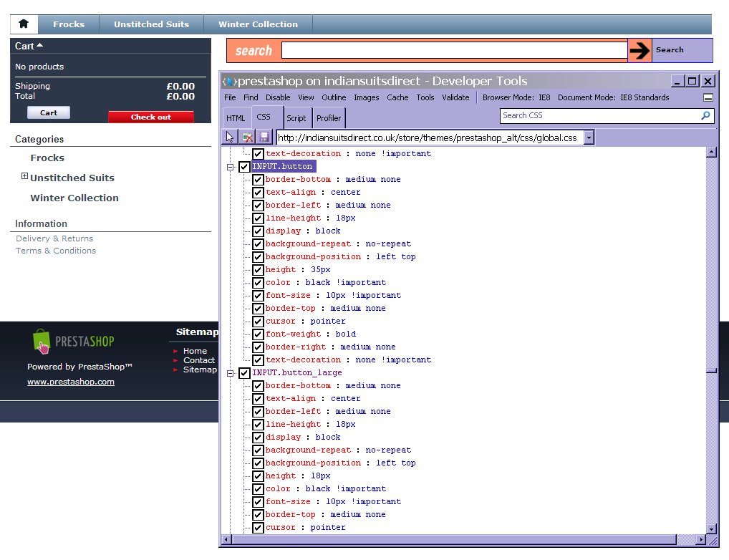The image size is (729, 560).
Task: Save CSS using the floppy disk icon
Action: coord(264,137)
